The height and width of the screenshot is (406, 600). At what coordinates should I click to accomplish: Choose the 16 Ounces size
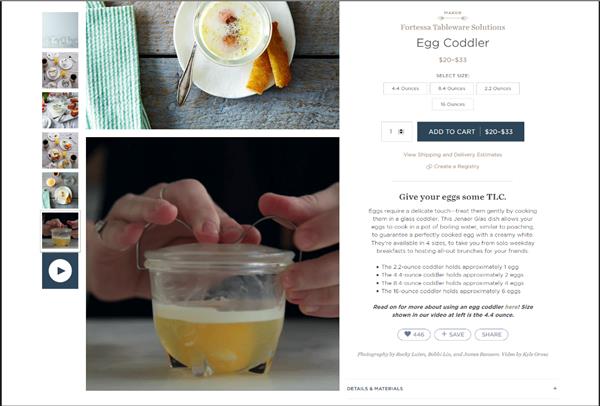pos(452,104)
